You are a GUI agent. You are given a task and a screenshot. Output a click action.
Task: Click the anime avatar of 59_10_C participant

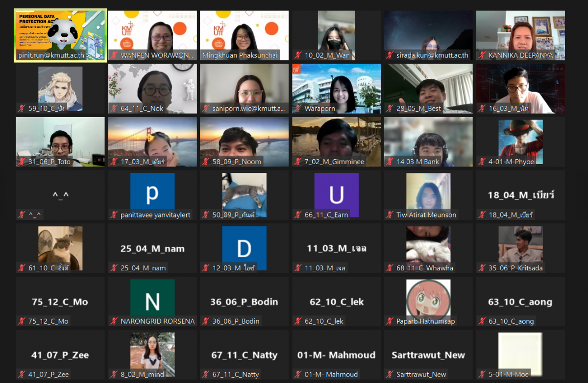pos(60,89)
